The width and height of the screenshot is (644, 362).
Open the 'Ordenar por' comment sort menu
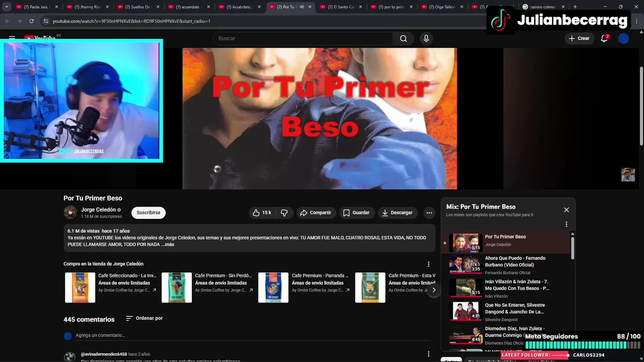pos(144,318)
